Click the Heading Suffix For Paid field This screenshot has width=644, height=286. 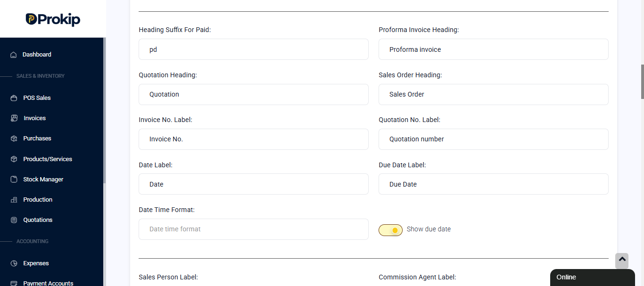(x=254, y=49)
